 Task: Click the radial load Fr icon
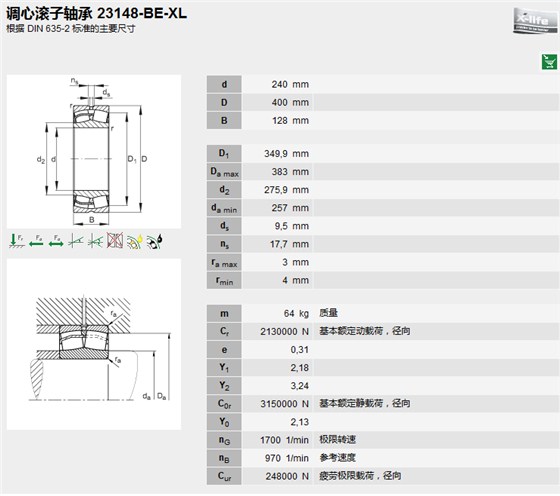point(16,241)
